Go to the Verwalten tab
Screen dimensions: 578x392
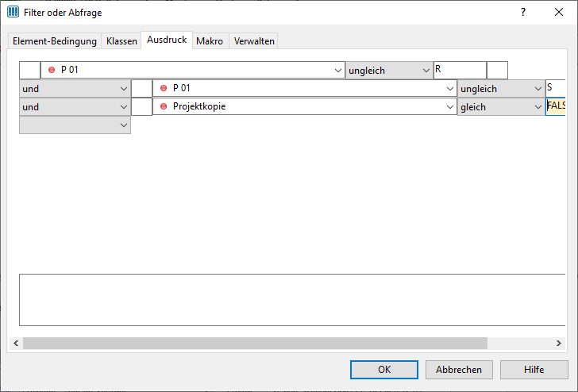[254, 41]
